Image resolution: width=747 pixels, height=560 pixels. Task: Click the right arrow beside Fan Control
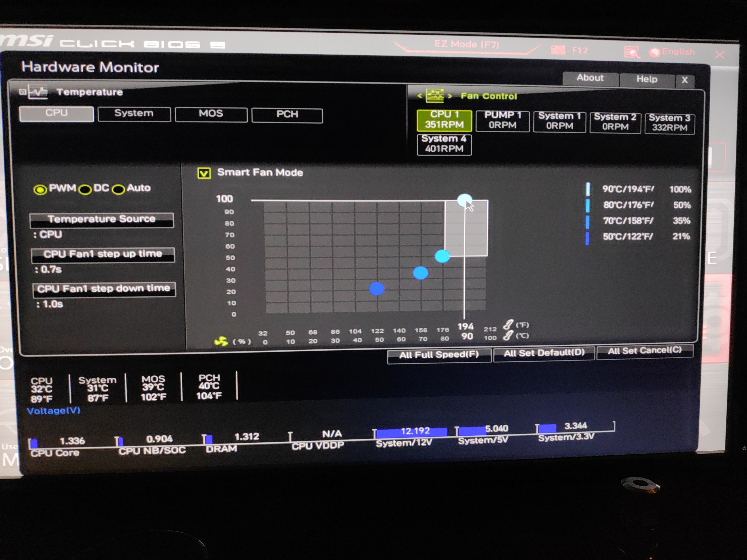(450, 96)
